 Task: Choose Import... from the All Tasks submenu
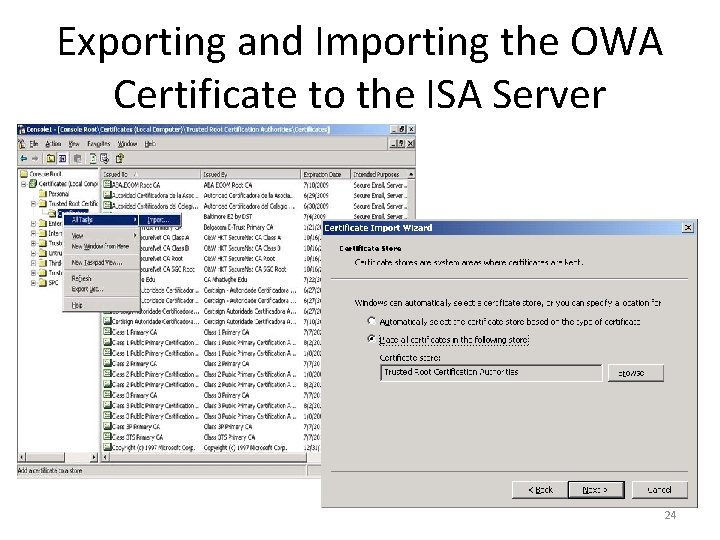(160, 220)
